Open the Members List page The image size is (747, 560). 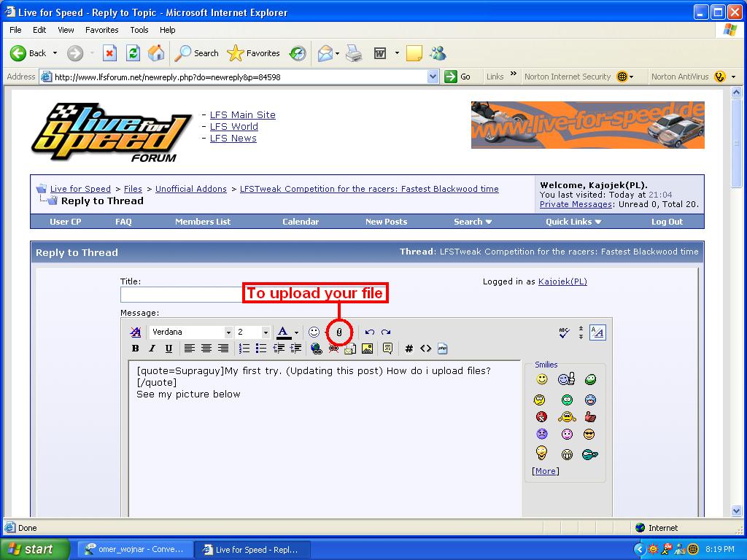click(203, 222)
